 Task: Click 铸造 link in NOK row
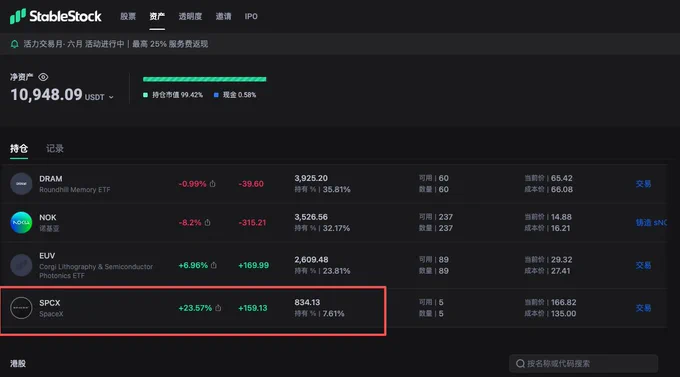click(651, 223)
